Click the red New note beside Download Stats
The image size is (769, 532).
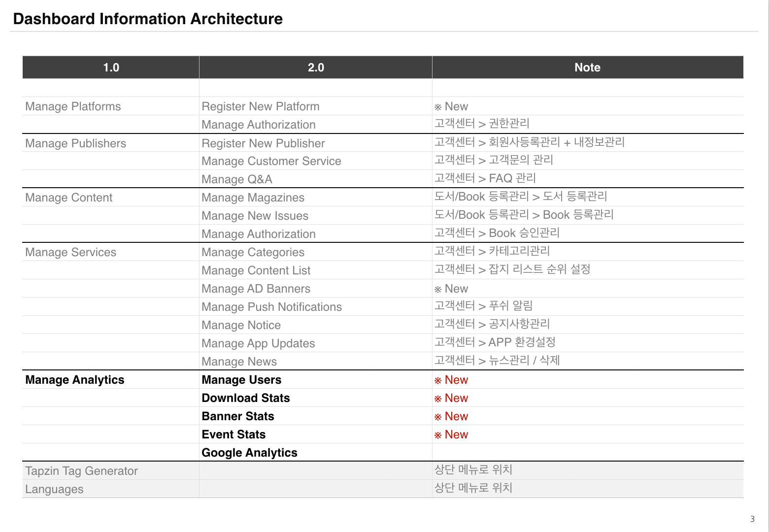coord(451,398)
